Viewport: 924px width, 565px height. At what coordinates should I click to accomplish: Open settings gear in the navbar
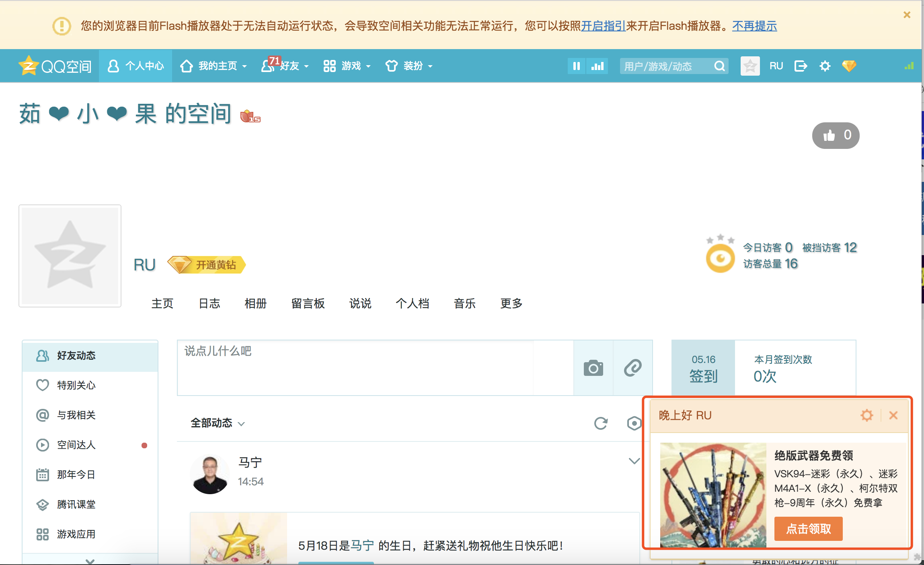tap(825, 66)
